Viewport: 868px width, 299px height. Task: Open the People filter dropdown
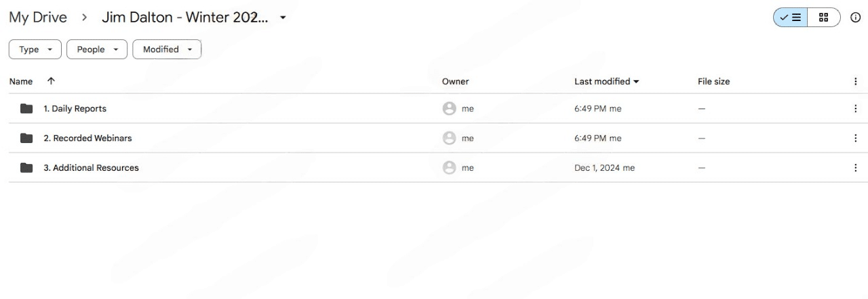(x=97, y=49)
